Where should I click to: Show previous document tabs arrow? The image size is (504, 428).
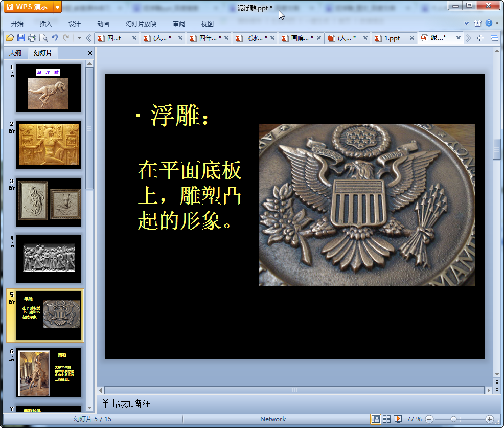click(x=89, y=38)
